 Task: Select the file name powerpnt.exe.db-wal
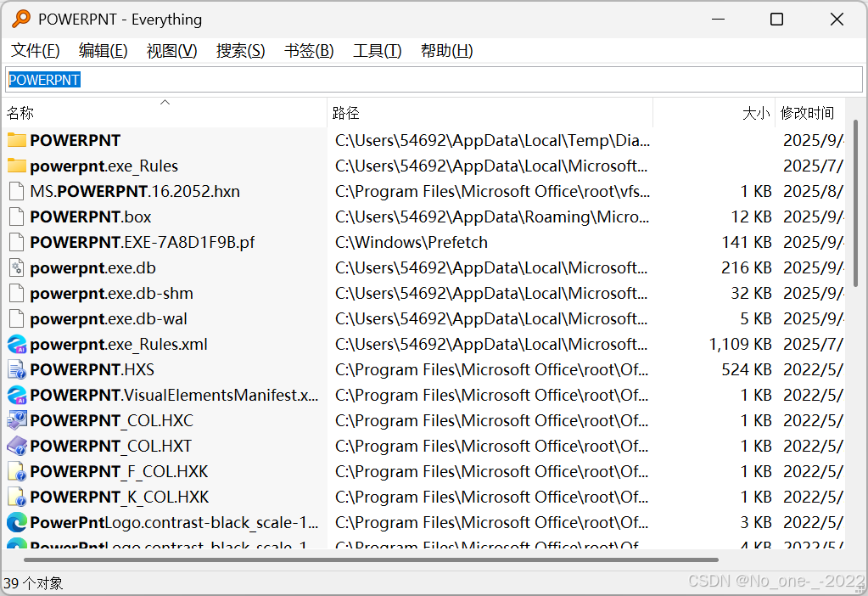[109, 318]
